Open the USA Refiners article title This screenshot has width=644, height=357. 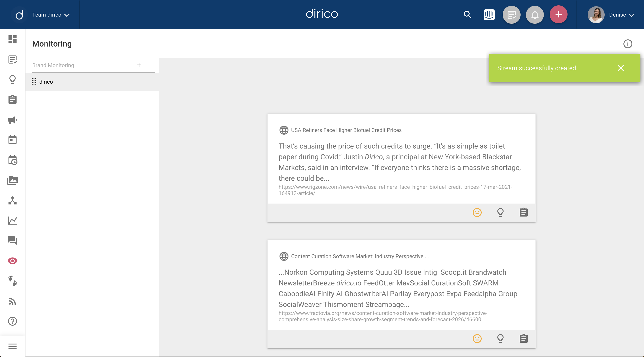(x=346, y=130)
